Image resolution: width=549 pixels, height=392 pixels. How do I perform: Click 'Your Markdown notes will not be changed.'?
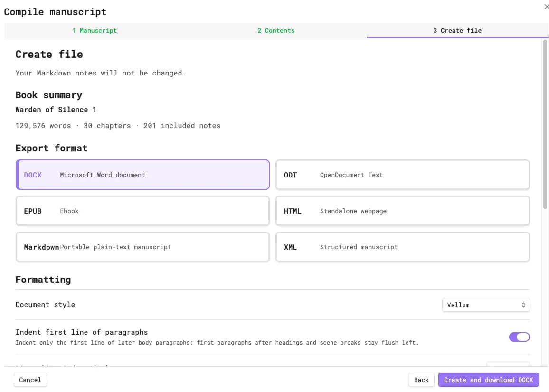101,73
